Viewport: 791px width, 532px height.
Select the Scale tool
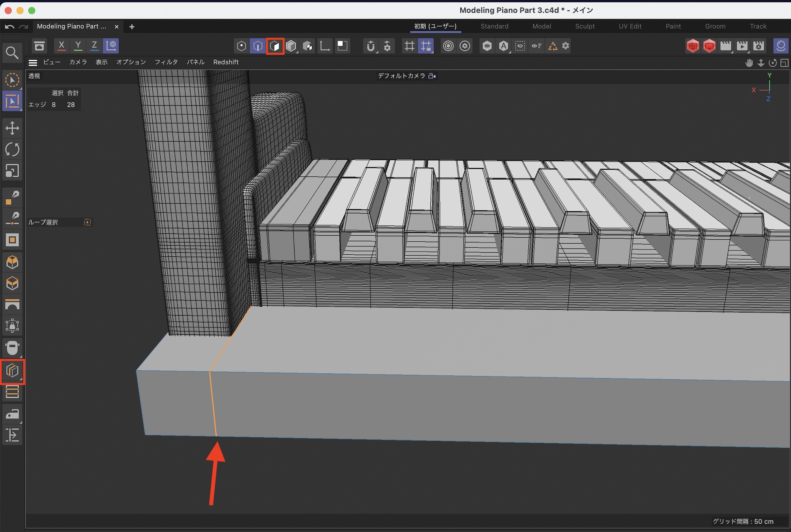(x=12, y=171)
